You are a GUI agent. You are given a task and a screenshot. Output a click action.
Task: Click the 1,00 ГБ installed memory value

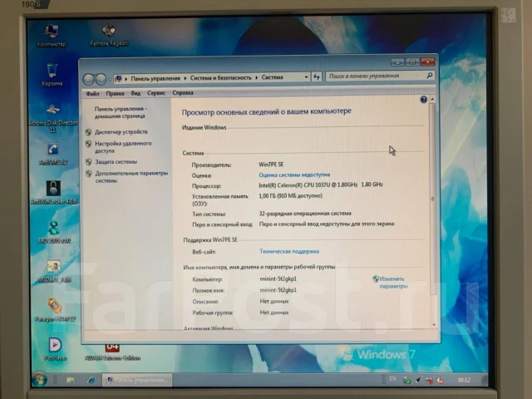pyautogui.click(x=290, y=196)
